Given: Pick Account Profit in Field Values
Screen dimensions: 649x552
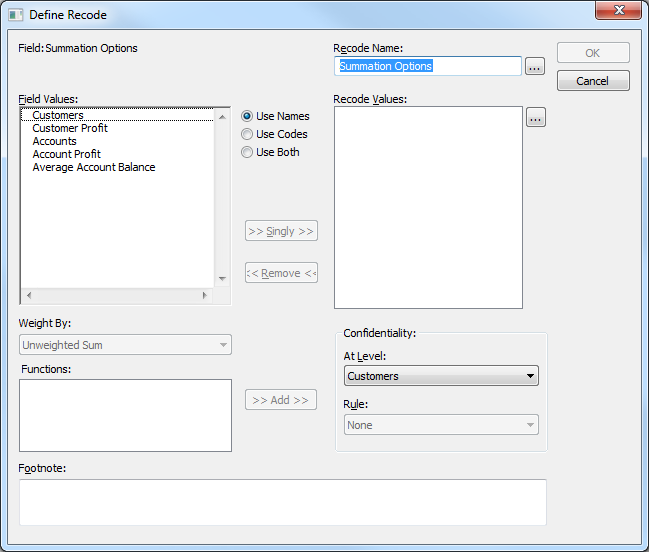Looking at the screenshot, I should [x=66, y=154].
